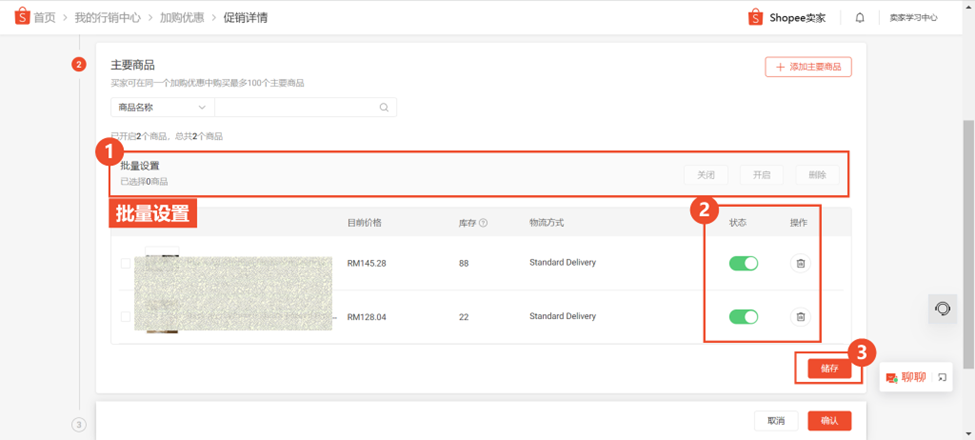This screenshot has width=975, height=440.
Task: Click the 确认 confirm button
Action: coord(829,421)
